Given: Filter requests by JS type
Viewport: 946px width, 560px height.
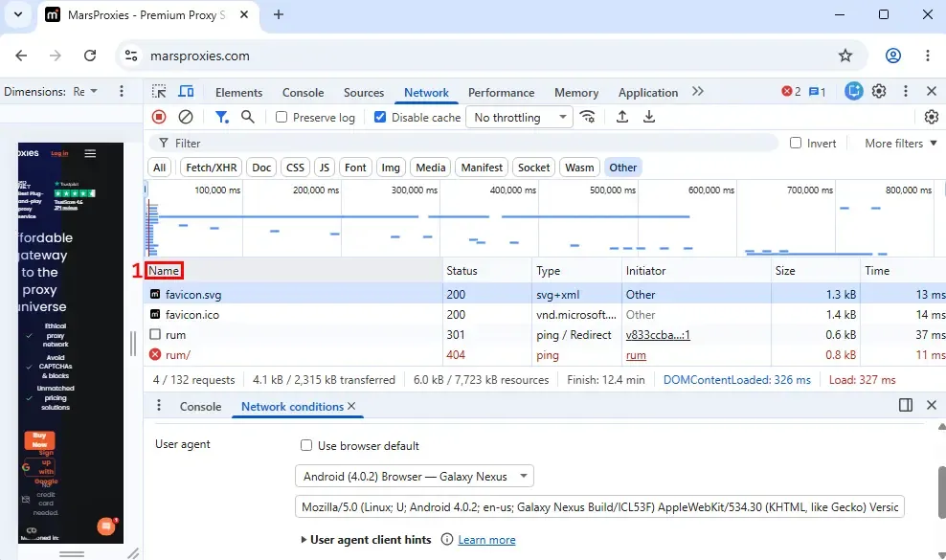Looking at the screenshot, I should pyautogui.click(x=325, y=168).
